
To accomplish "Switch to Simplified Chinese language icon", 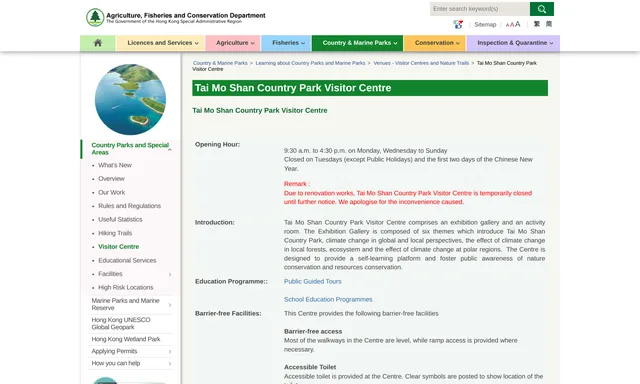I will pos(549,24).
